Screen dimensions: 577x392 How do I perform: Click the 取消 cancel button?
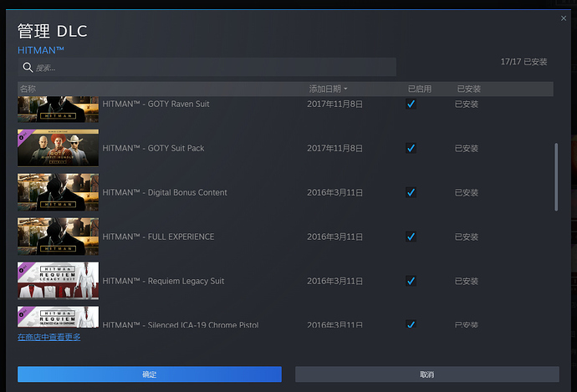(427, 374)
